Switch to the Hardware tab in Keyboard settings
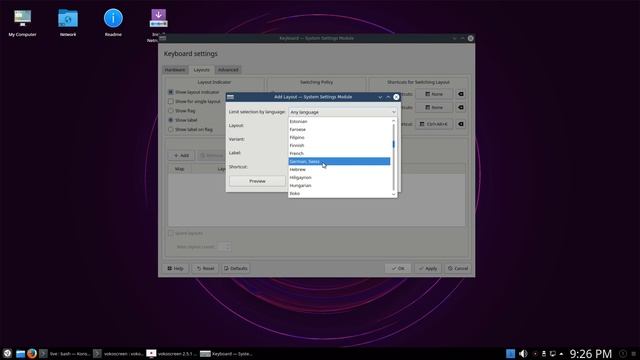Screen dimensions: 640x360 (175, 70)
